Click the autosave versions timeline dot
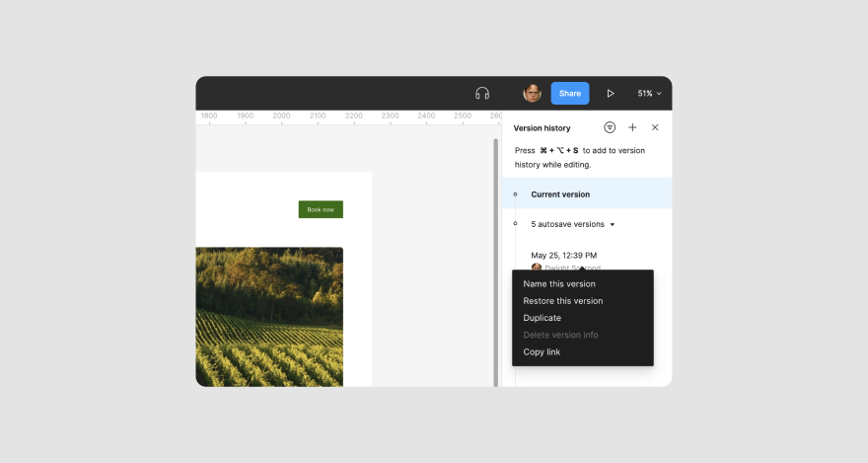The height and width of the screenshot is (463, 868). pos(515,224)
